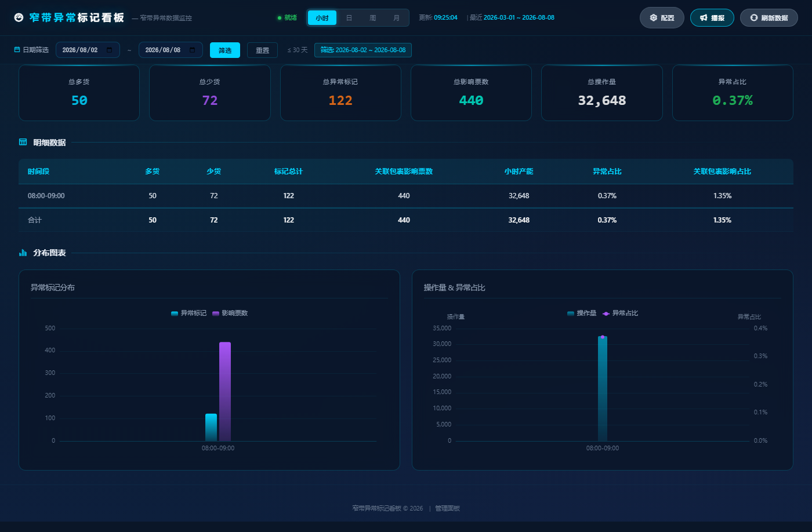The width and height of the screenshot is (812, 532).
Task: Click the 关联包表影响票数 column header
Action: coord(404,172)
